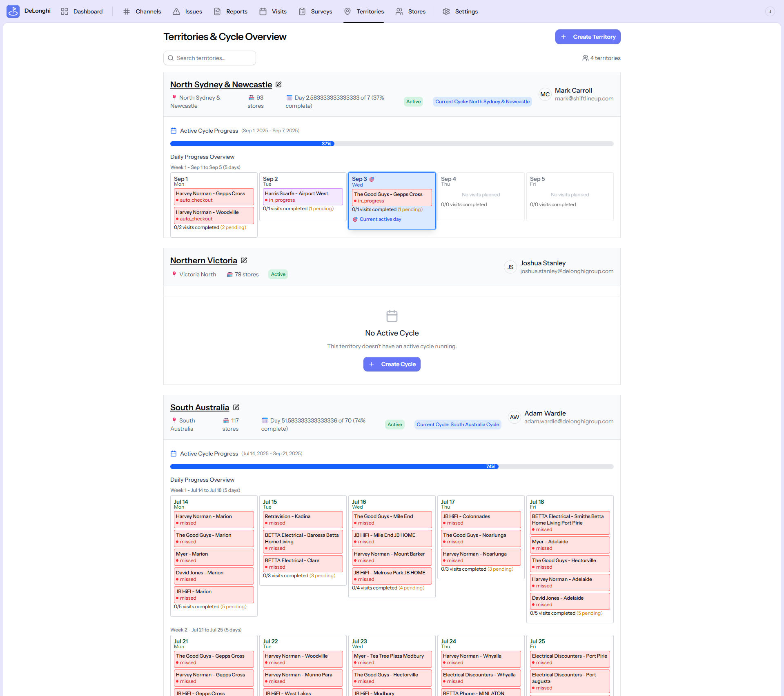Click the Create Cycle button

point(392,364)
